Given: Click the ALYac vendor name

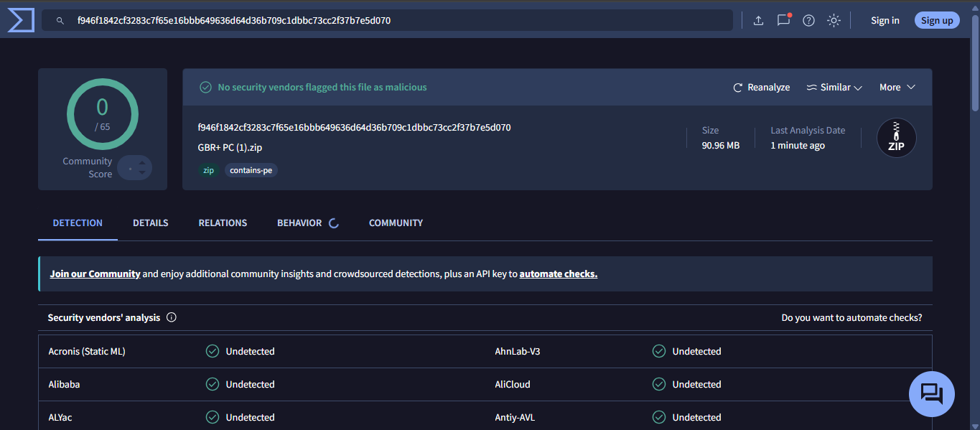Looking at the screenshot, I should (60, 417).
